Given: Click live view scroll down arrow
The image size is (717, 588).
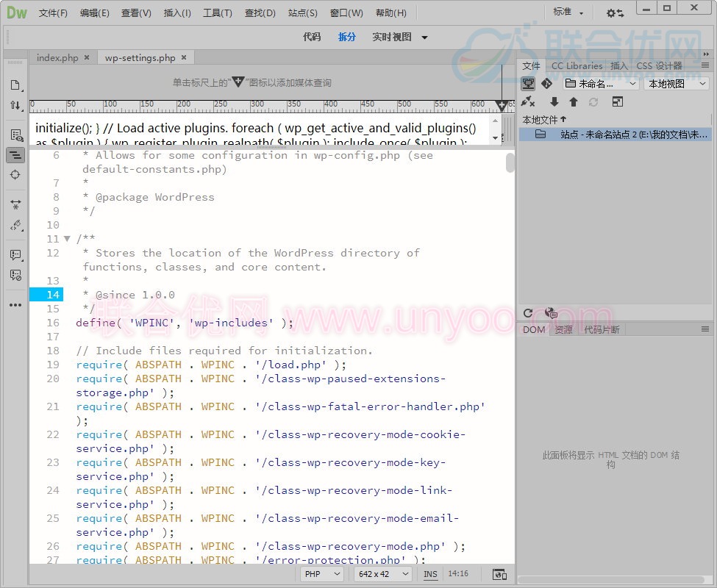Looking at the screenshot, I should click(495, 138).
